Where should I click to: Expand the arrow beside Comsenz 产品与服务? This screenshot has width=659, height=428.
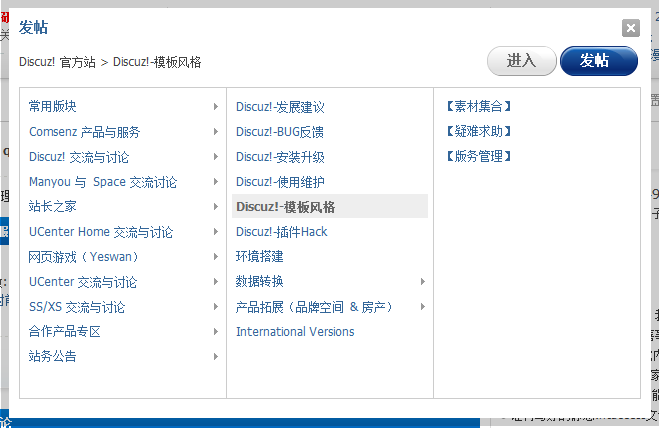click(x=216, y=132)
